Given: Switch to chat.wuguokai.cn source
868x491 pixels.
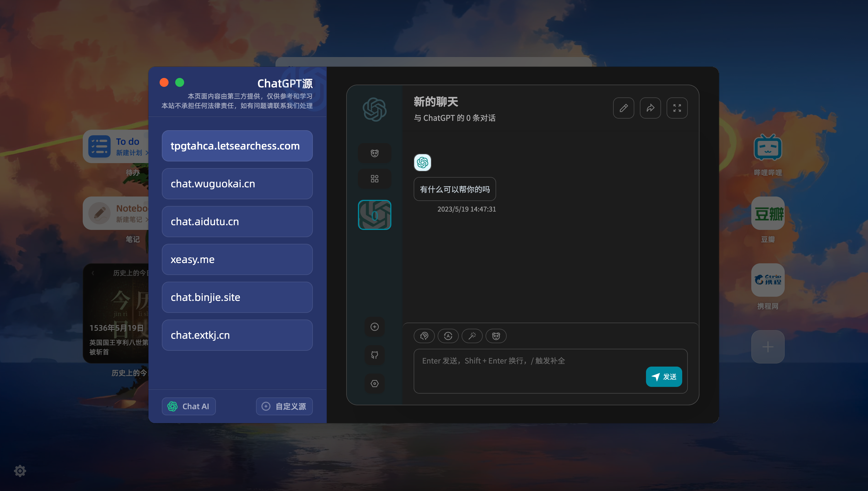Looking at the screenshot, I should (237, 184).
